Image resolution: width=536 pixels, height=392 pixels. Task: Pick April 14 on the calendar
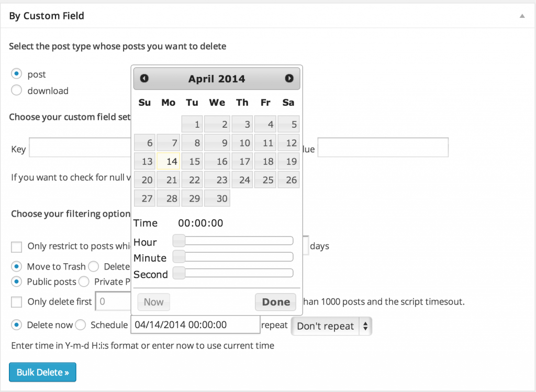coord(168,161)
